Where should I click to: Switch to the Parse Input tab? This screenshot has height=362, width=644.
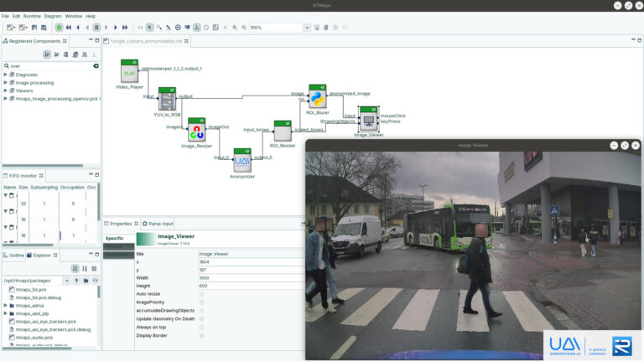click(x=158, y=224)
